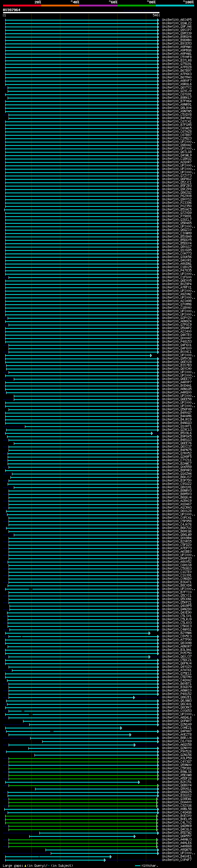Viewport: 197px width, 868px height.
Task: Select hit UniRef100_P23396
Action: point(177,203)
